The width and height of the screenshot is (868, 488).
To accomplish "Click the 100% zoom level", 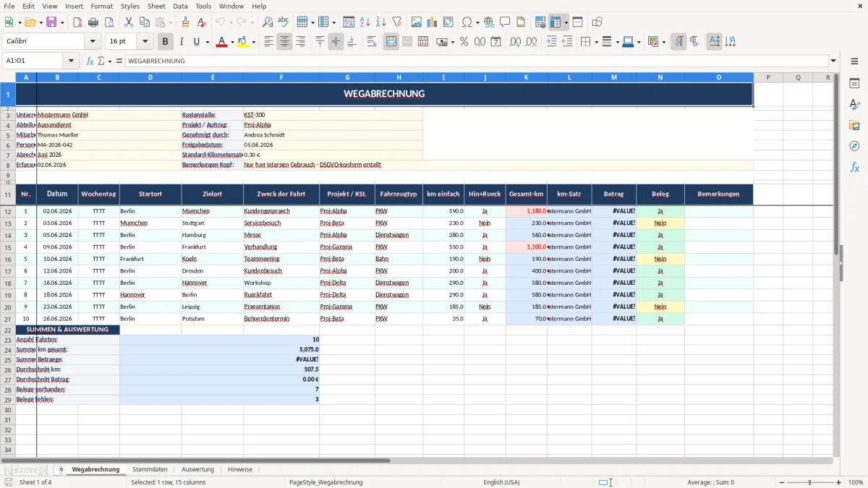I will 856,482.
